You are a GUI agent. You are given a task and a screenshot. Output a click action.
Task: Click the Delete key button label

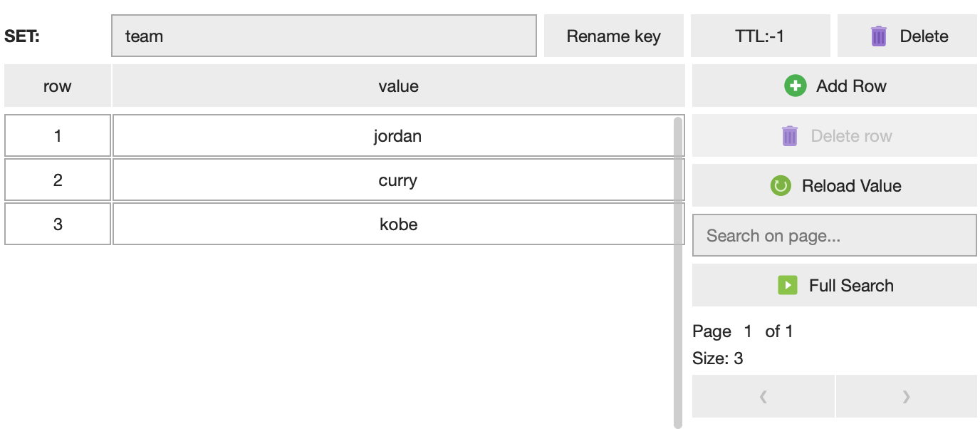[x=924, y=36]
